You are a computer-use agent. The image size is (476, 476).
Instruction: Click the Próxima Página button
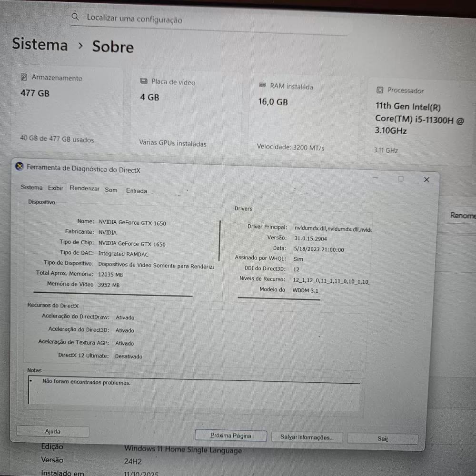(230, 436)
